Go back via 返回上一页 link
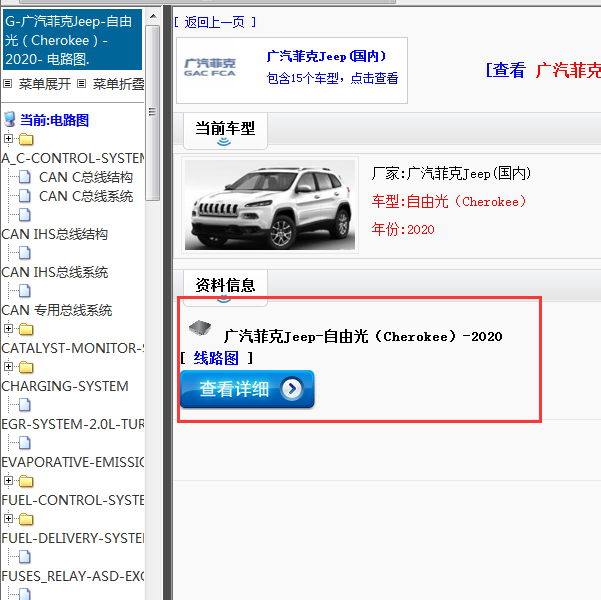Image resolution: width=601 pixels, height=600 pixels. click(215, 22)
